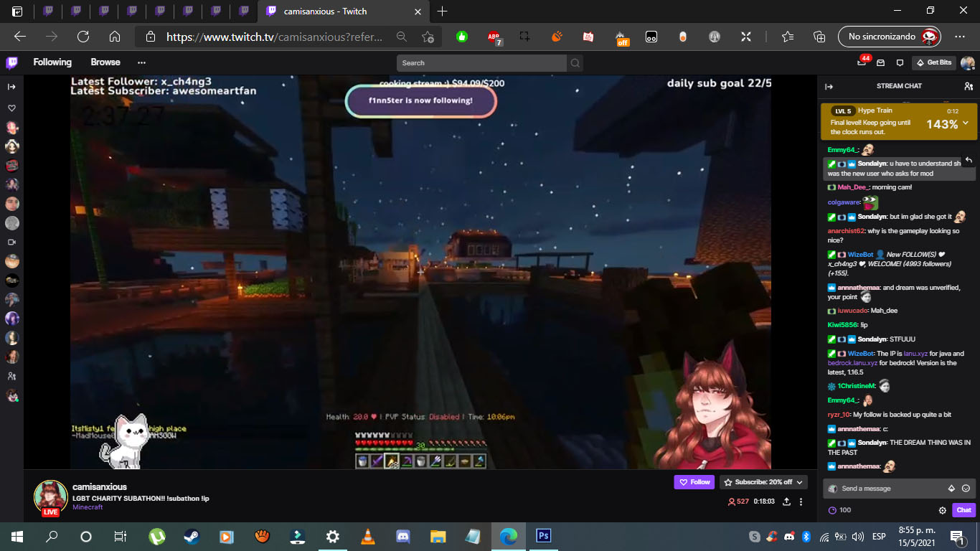Open the Twitch home logo

(x=12, y=62)
